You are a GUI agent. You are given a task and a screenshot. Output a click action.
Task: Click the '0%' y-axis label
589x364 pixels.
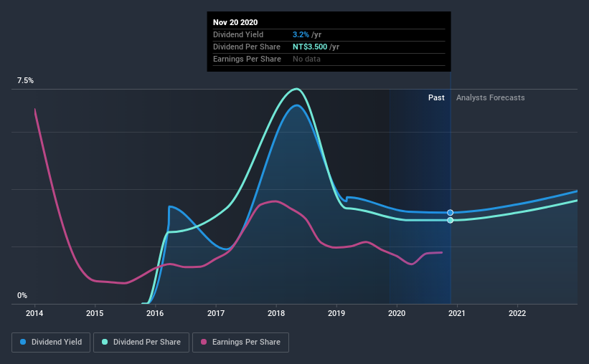pos(22,296)
